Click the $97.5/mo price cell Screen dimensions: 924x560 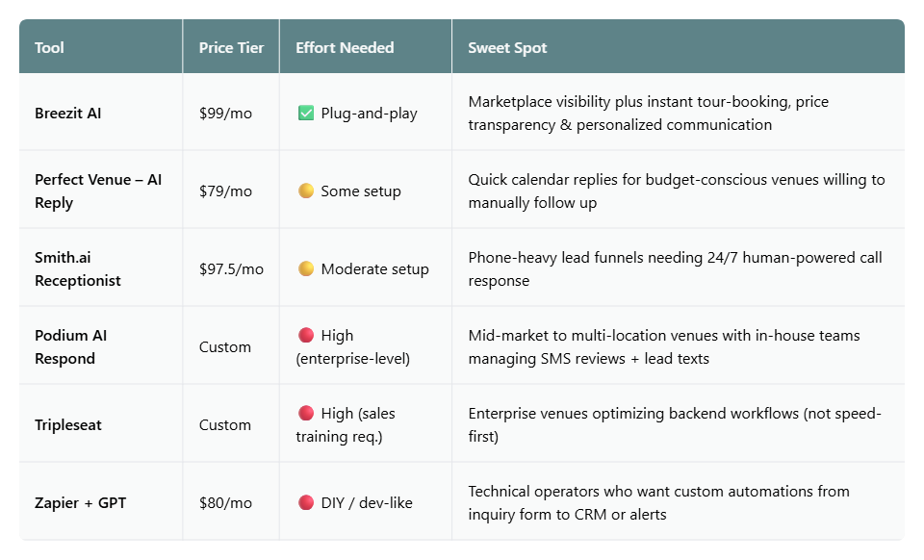click(x=231, y=269)
